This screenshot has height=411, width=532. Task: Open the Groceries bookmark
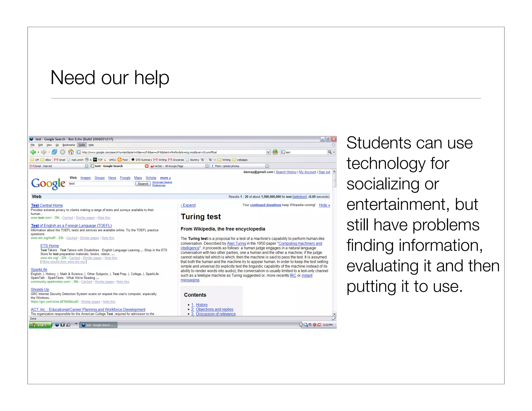click(176, 160)
